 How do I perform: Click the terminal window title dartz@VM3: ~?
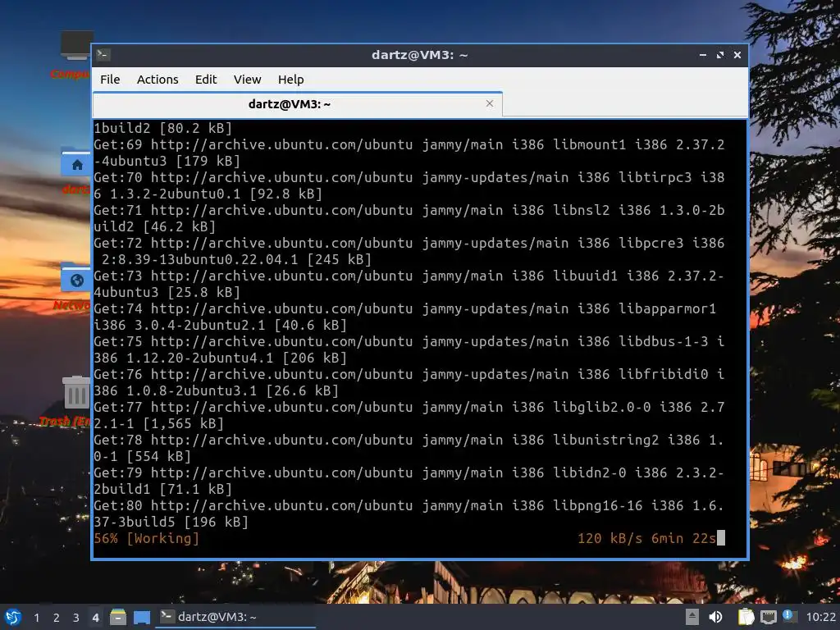[419, 55]
